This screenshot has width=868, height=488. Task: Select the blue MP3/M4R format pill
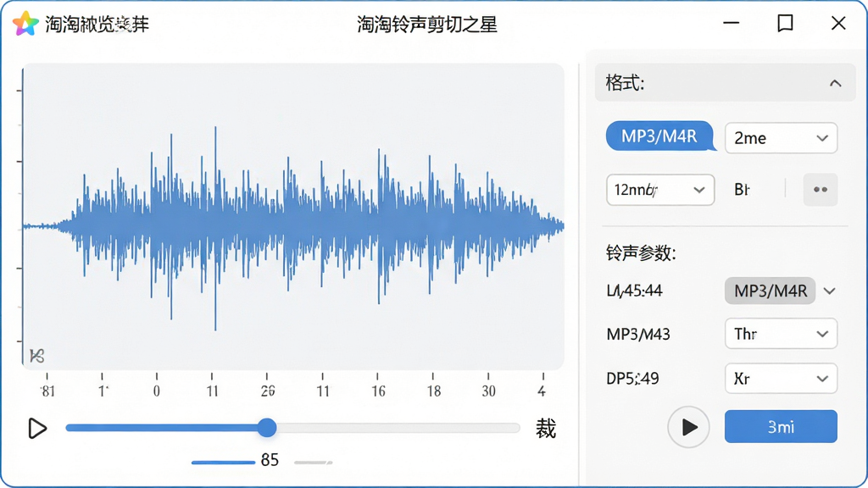tap(659, 136)
